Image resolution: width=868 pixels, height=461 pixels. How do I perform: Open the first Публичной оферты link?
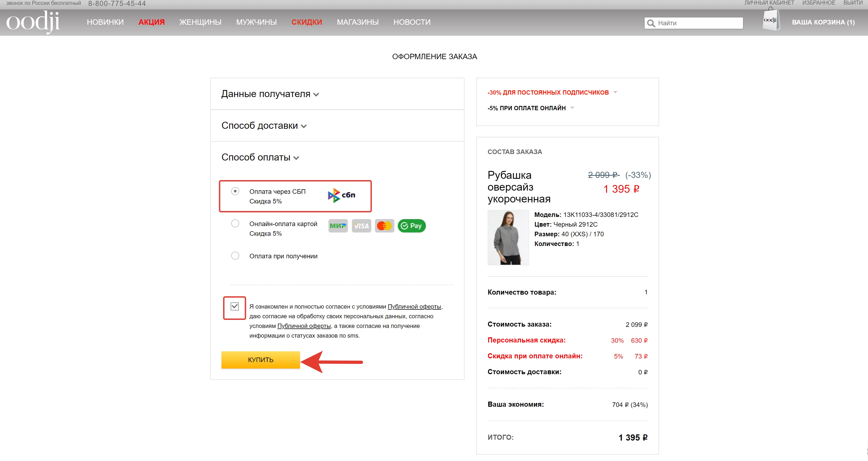[x=414, y=307]
